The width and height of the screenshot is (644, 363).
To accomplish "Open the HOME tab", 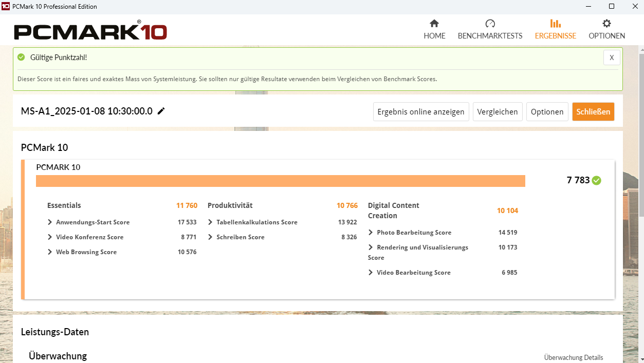I will click(434, 30).
